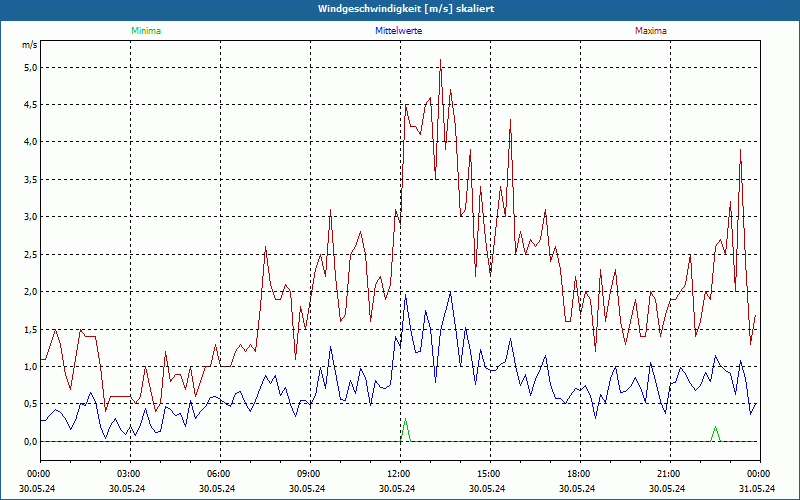Click the "18:00" time axis label
The image size is (800, 500).
pos(580,474)
